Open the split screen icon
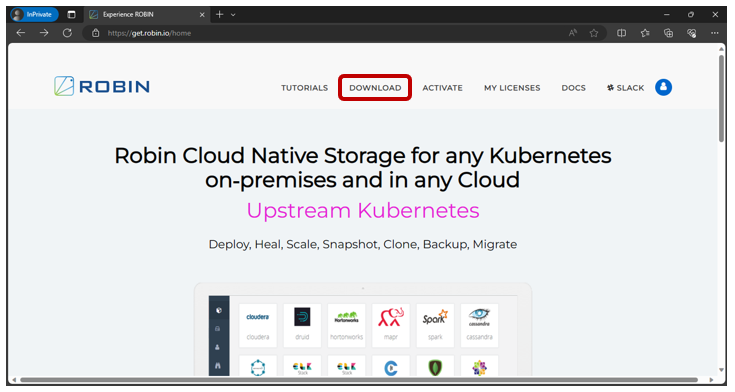The image size is (735, 392). (622, 33)
